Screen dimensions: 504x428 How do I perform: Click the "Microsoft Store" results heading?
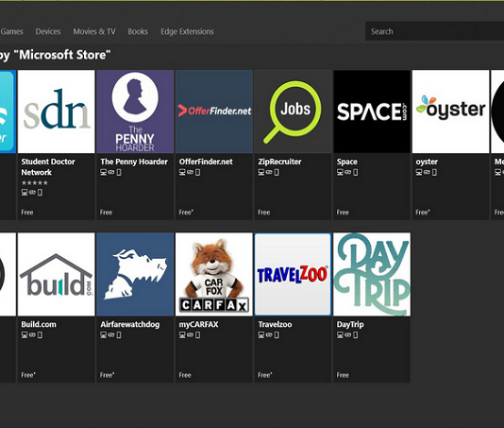[55, 55]
